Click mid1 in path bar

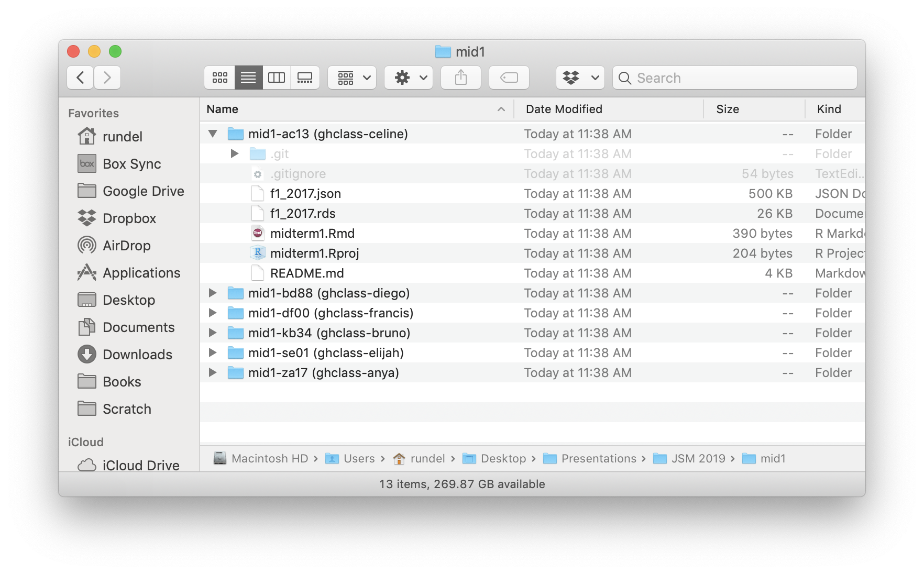pyautogui.click(x=764, y=458)
